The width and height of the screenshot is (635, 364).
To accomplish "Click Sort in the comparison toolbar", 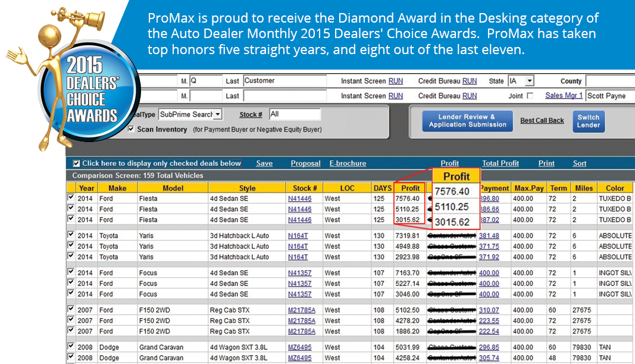I will [x=580, y=163].
